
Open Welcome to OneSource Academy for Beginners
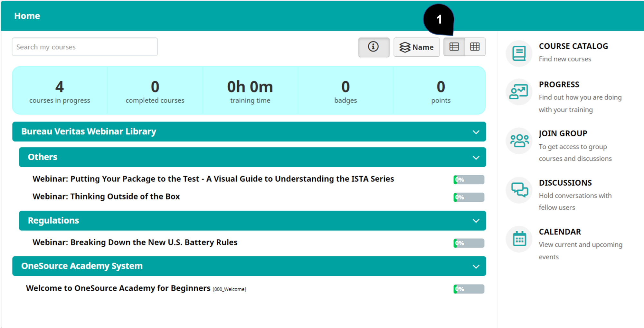118,288
